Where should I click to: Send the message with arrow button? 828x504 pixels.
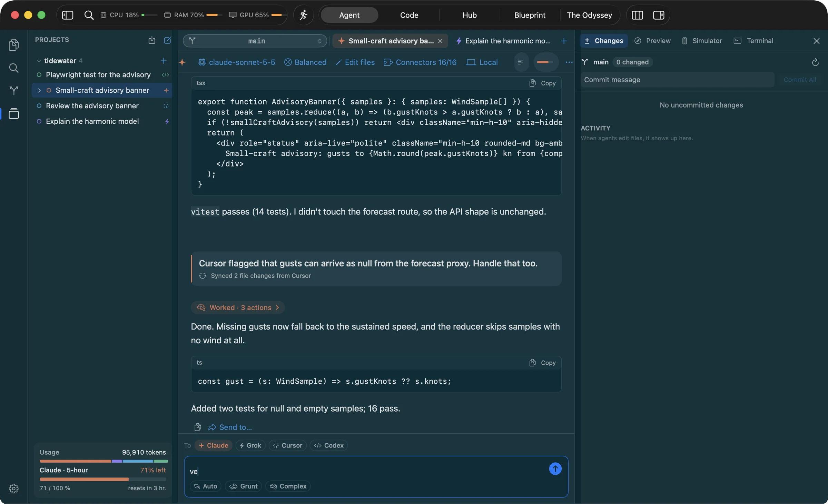point(555,468)
